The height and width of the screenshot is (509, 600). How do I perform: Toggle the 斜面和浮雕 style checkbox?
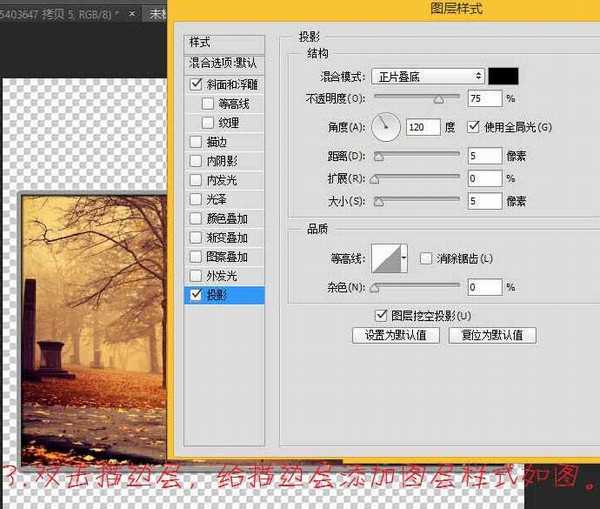point(195,85)
